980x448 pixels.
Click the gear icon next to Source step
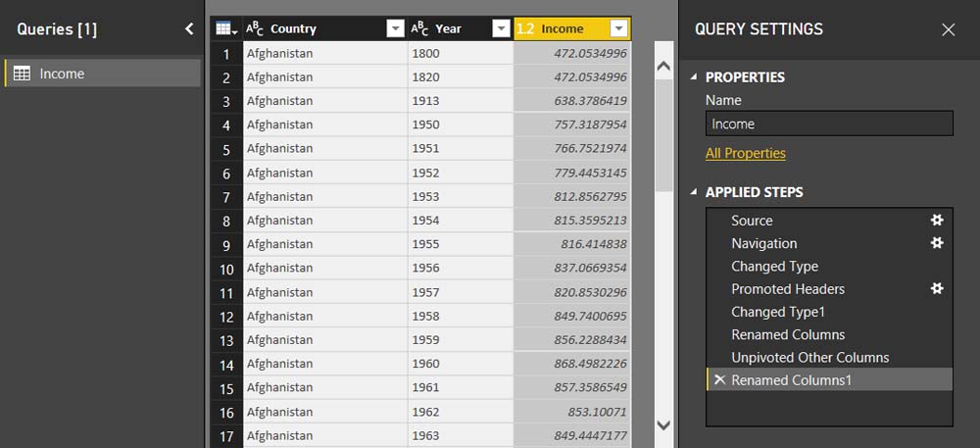pyautogui.click(x=936, y=221)
